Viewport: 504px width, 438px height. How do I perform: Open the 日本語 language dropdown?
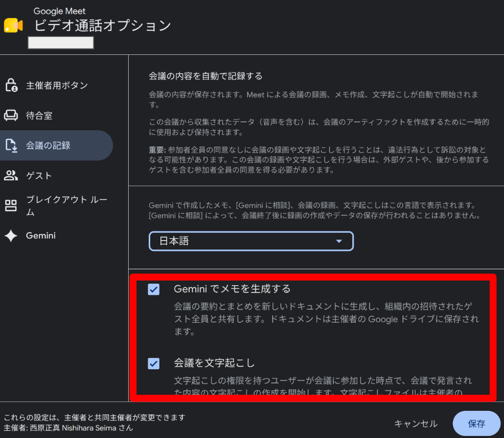[x=251, y=241]
